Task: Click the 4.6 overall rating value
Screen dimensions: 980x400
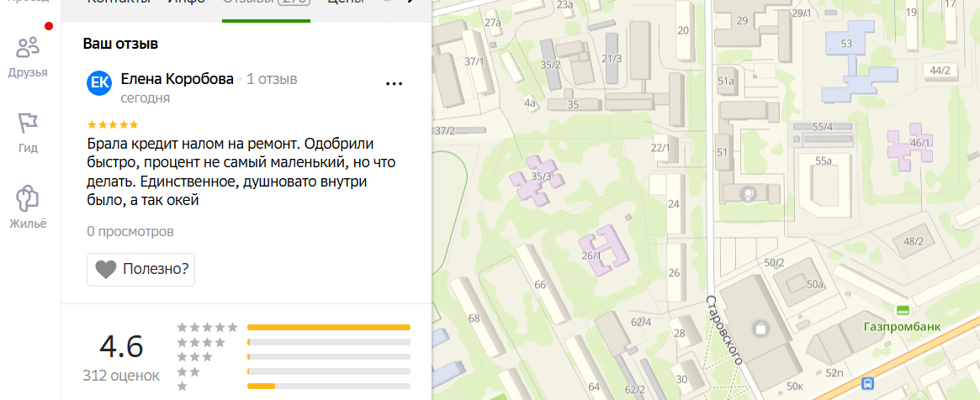Action: (x=122, y=347)
